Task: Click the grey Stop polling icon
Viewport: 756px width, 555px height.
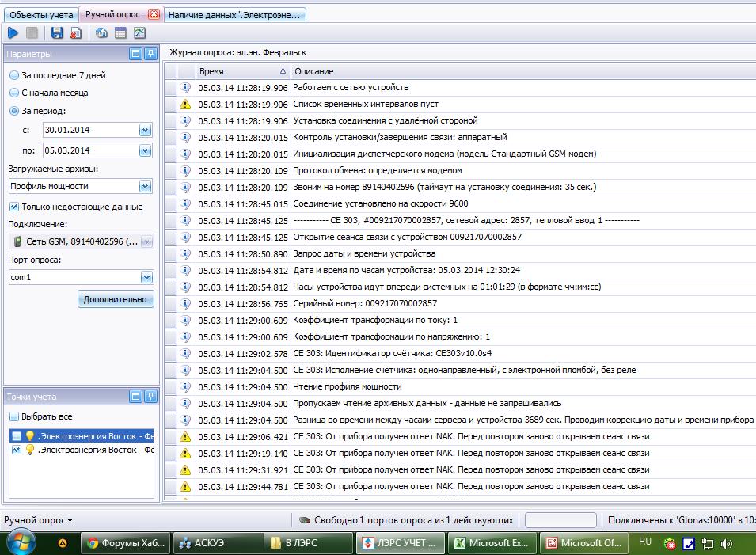Action: coord(32,32)
